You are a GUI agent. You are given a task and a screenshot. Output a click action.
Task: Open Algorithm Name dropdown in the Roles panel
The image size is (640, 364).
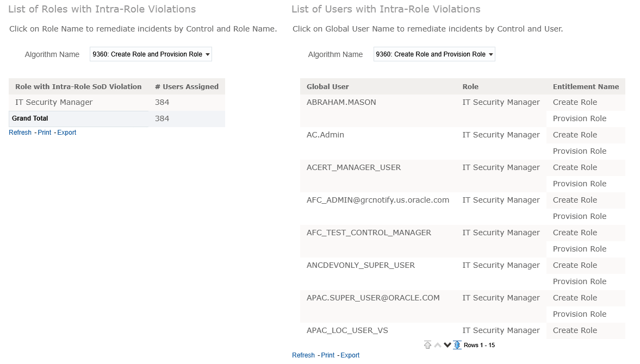[151, 54]
